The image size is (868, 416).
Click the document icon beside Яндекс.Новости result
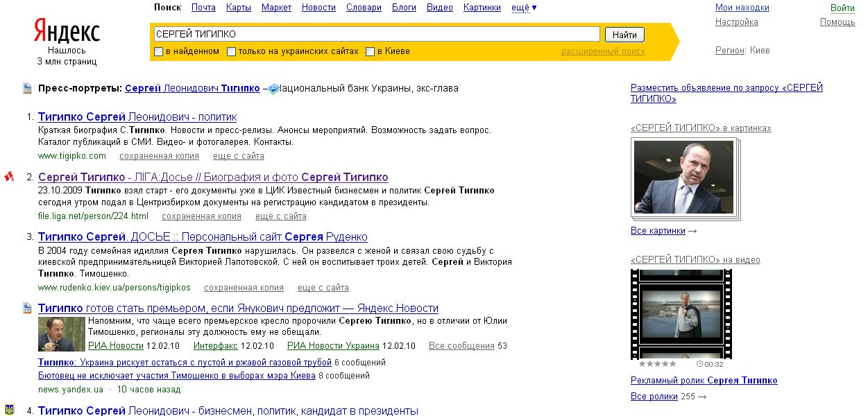(x=27, y=308)
